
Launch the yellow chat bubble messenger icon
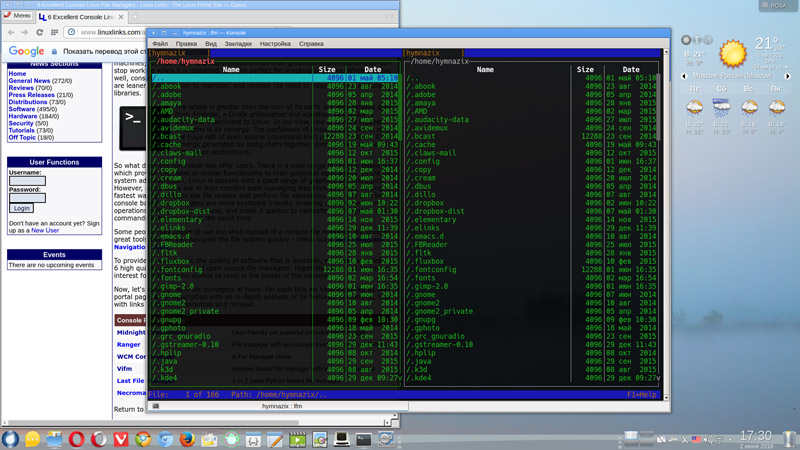pos(33,439)
